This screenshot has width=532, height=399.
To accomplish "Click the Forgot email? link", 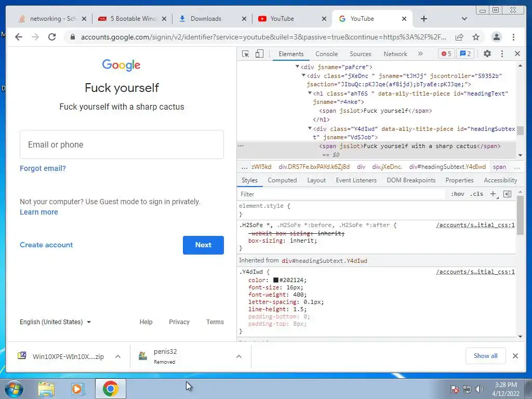I will tap(43, 168).
